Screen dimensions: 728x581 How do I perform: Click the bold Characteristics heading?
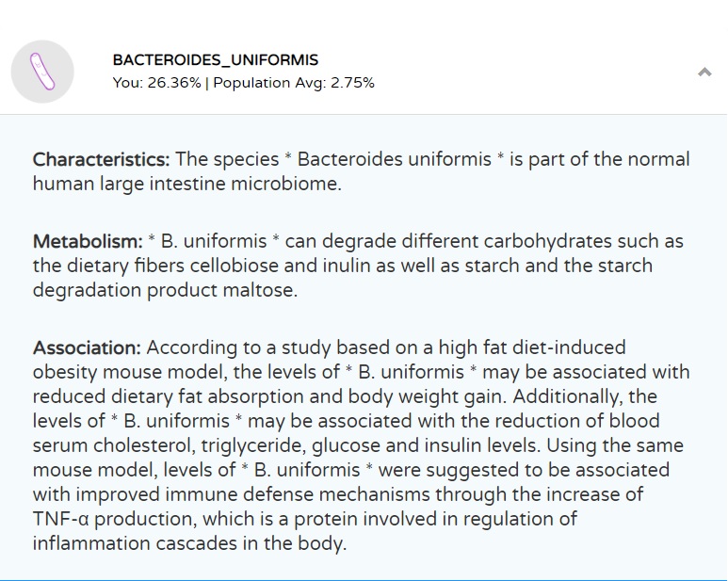coord(102,159)
